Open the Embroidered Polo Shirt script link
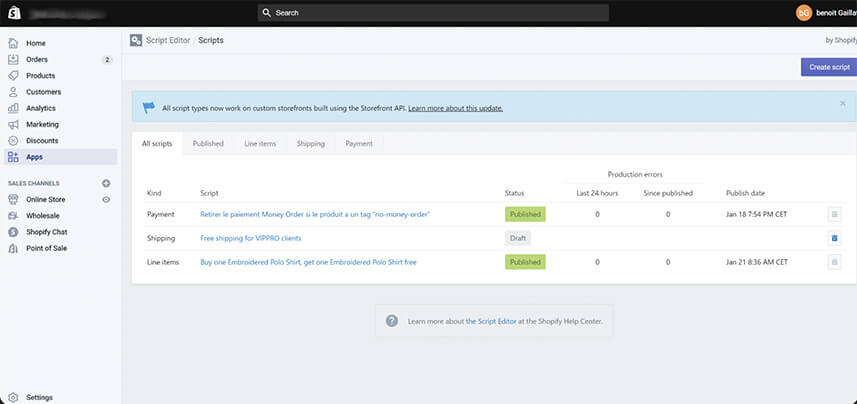The image size is (857, 404). point(308,262)
